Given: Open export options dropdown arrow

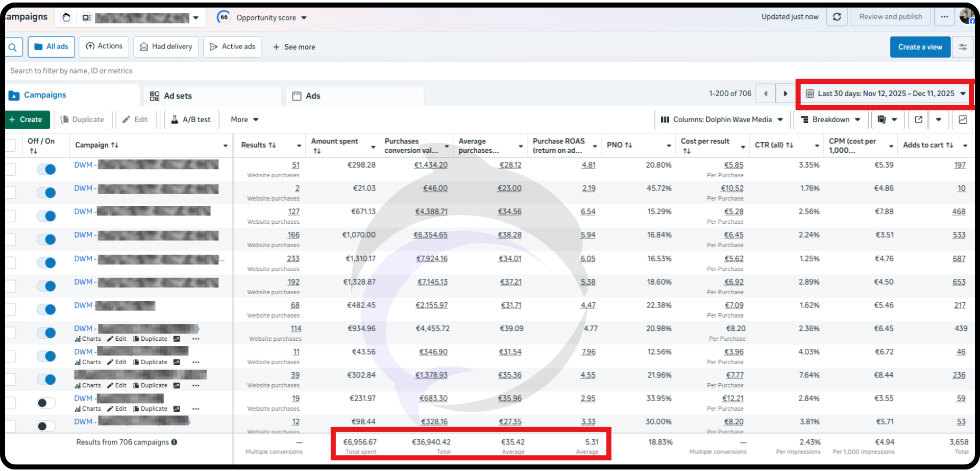Looking at the screenshot, I should pyautogui.click(x=939, y=120).
